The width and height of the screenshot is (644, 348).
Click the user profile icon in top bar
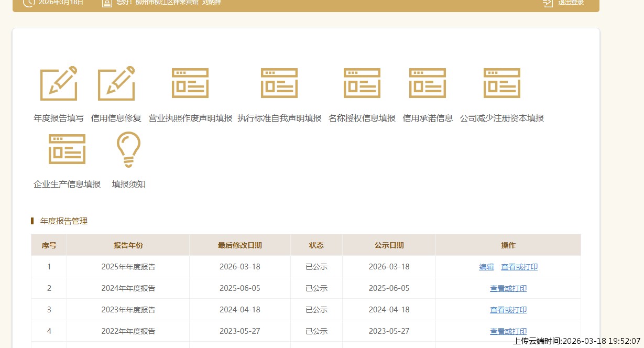107,3
